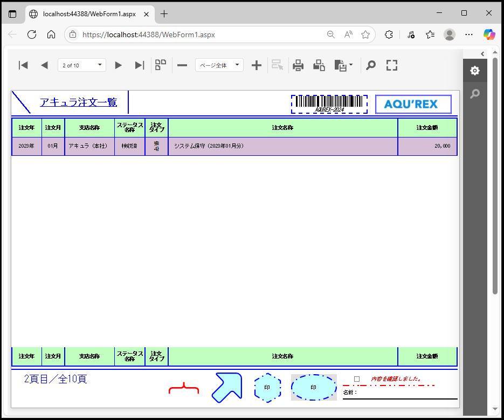Toggle multipage view mode icon

pyautogui.click(x=160, y=65)
